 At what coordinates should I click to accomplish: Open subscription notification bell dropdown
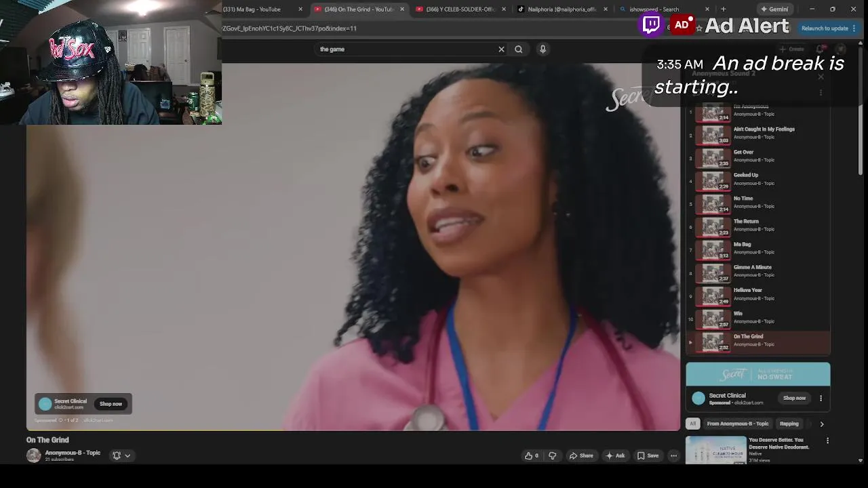[121, 455]
